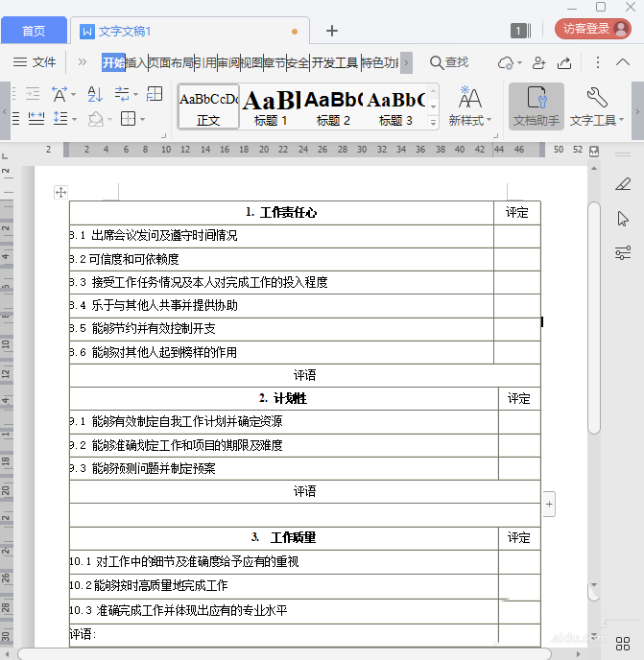Move the ribbon view right with arrow

pyautogui.click(x=637, y=111)
